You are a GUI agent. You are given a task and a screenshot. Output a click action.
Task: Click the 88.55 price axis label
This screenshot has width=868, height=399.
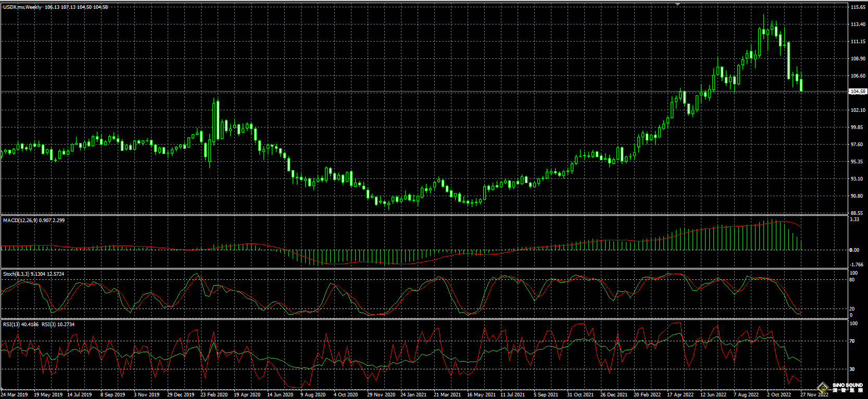tap(857, 213)
